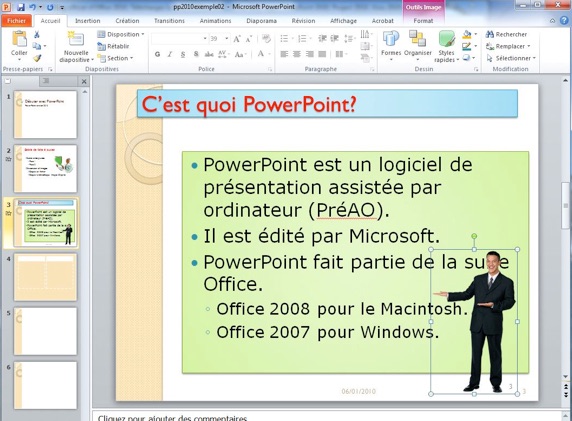Open shape outline color pen

(467, 46)
